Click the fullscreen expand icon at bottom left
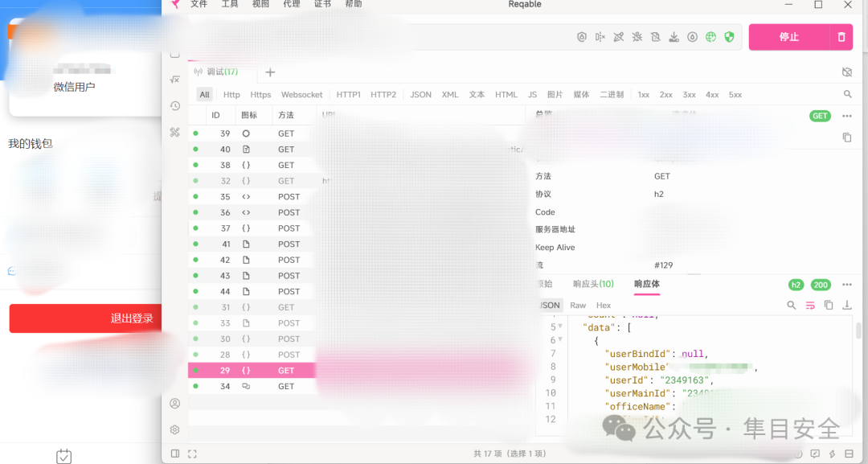The width and height of the screenshot is (868, 464). point(192,454)
